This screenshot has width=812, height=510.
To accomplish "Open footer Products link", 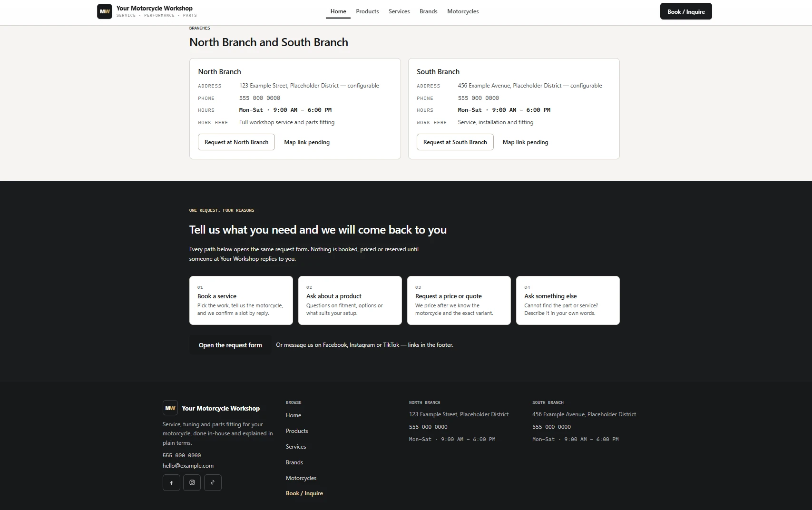I will tap(297, 431).
